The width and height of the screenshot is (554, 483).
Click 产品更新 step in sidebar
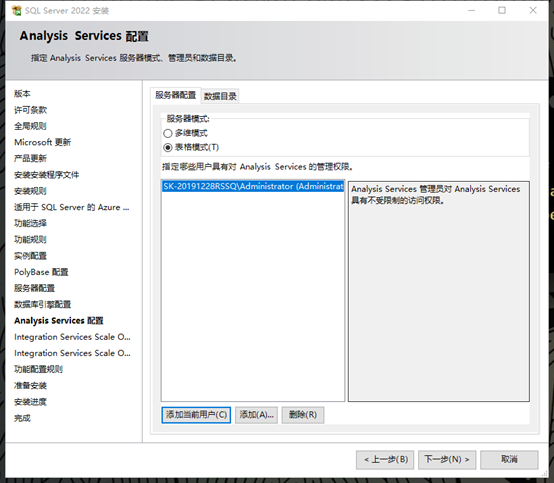[30, 159]
